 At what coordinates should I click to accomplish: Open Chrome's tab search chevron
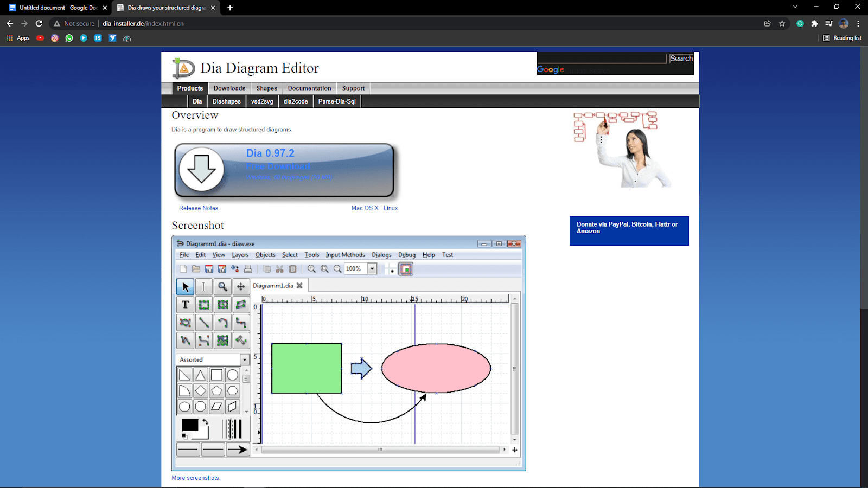coord(795,7)
